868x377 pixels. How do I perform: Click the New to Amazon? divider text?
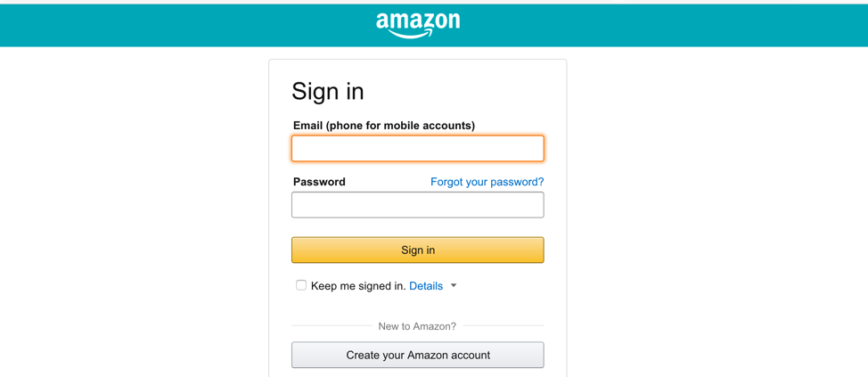[x=417, y=326]
